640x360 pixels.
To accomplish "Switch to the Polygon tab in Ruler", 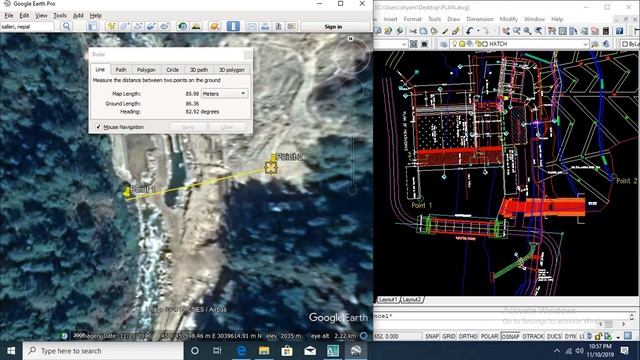I will pos(146,70).
